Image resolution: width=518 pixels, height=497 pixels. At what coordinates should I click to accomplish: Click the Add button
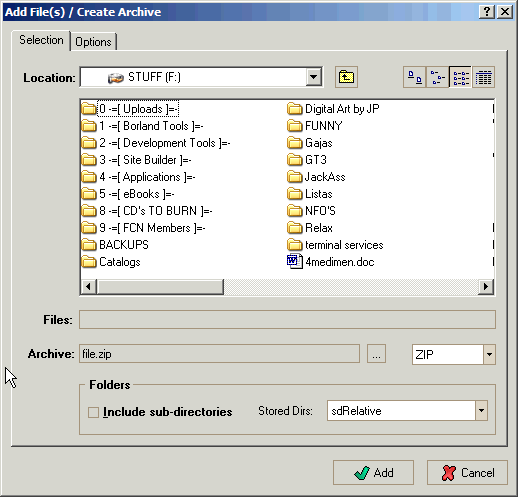click(x=373, y=473)
